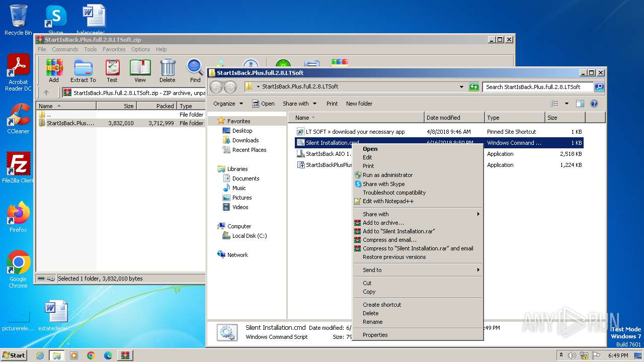The height and width of the screenshot is (362, 644).
Task: Choose Restore previous versions
Action: pos(418,257)
